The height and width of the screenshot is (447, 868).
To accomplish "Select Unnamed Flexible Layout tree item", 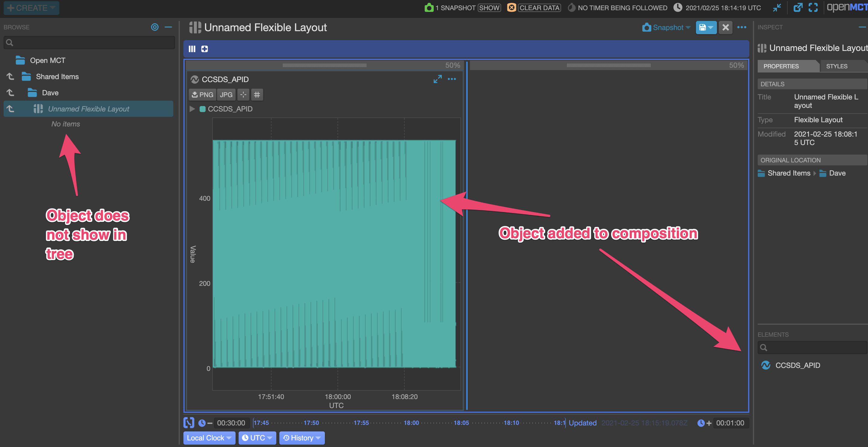I will tap(88, 109).
